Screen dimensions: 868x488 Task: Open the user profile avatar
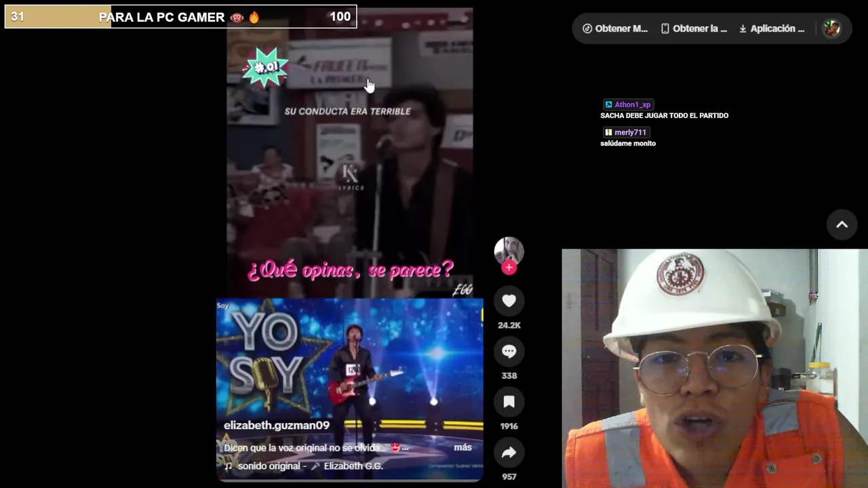tap(831, 28)
